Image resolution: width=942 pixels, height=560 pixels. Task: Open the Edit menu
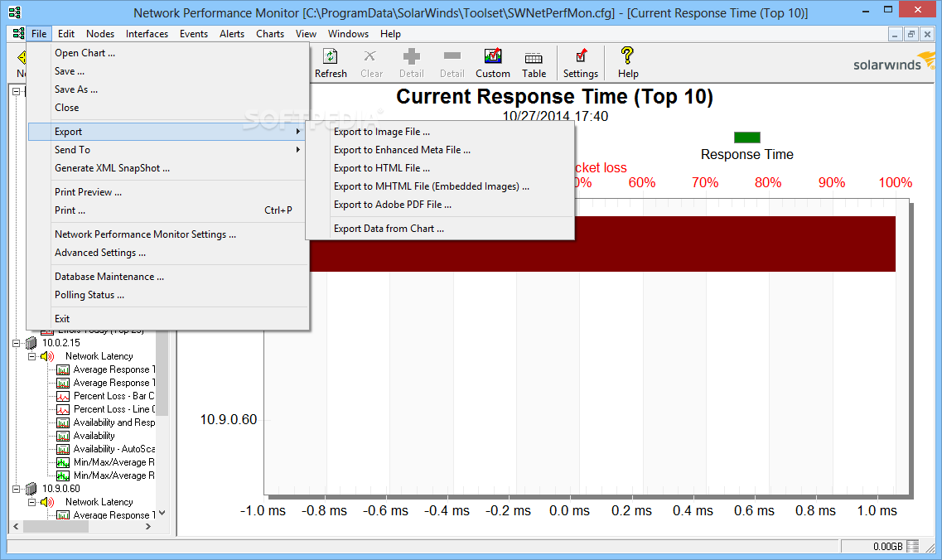point(66,34)
